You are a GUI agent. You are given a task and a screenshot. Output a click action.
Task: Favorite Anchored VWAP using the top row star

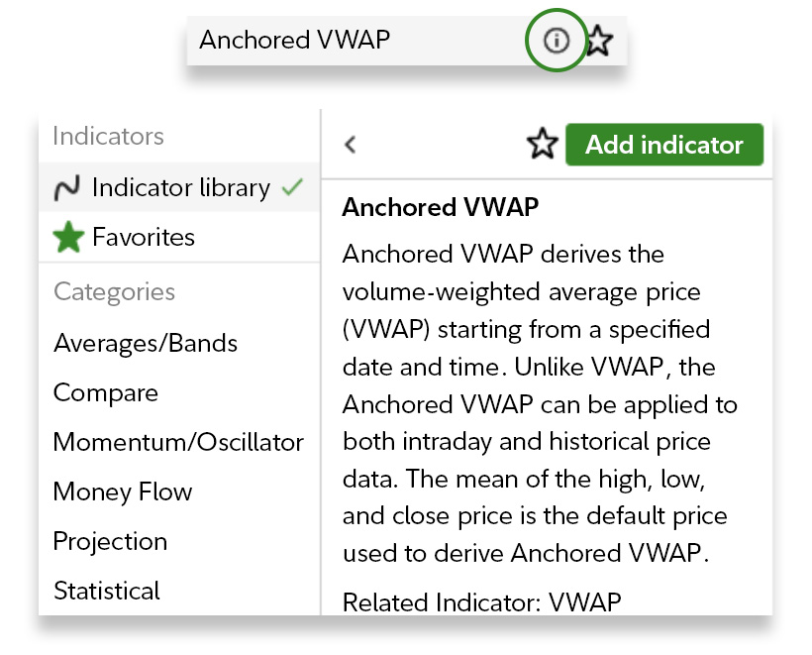coord(599,41)
